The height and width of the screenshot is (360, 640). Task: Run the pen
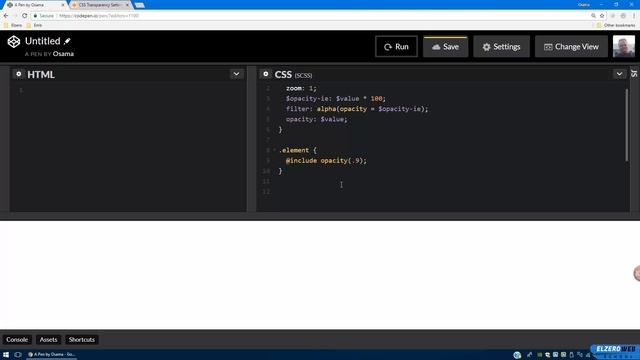[396, 47]
